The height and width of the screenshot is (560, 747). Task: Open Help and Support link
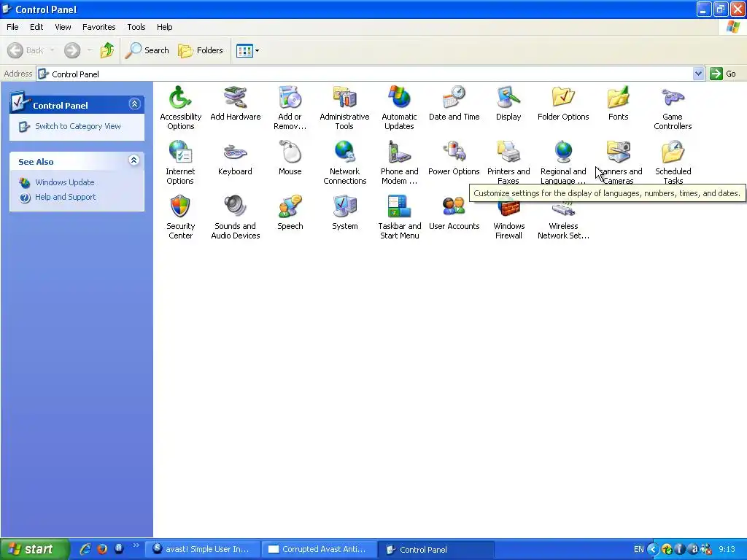65,197
